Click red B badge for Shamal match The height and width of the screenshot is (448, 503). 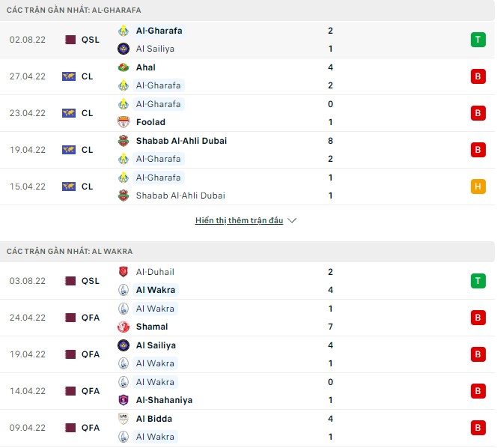[x=478, y=318]
